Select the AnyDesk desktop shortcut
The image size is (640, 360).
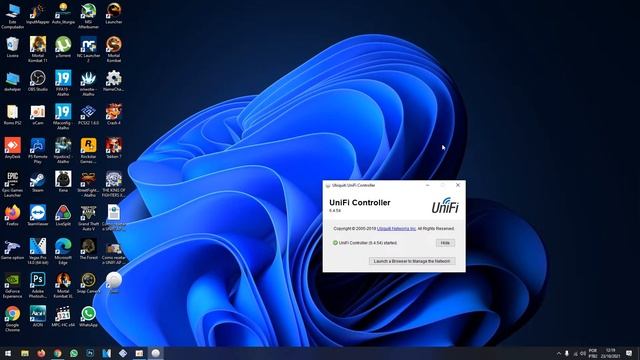12,148
